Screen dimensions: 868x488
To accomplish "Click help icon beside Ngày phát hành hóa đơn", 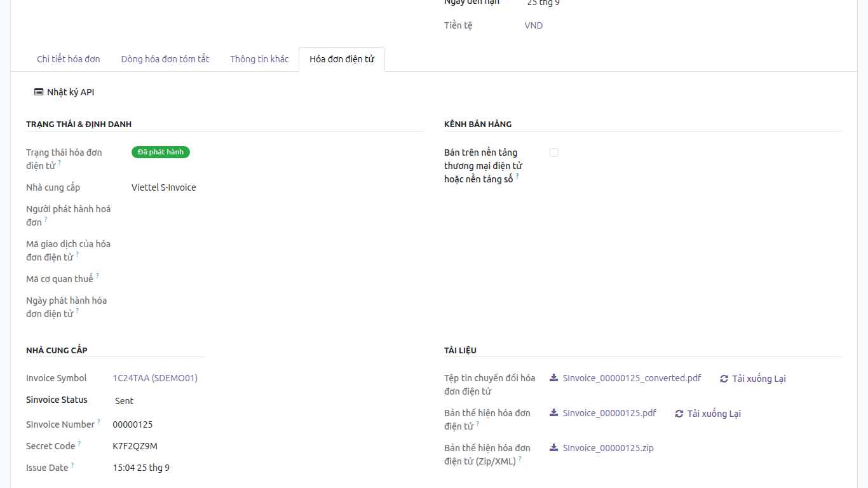I will 78,311.
